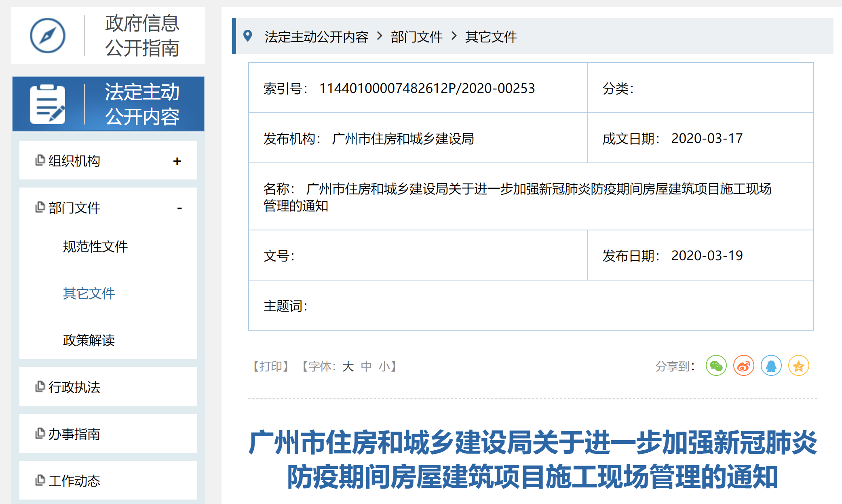Image resolution: width=842 pixels, height=504 pixels.
Task: Click the compass icon for 政府信息公开指南
Action: (48, 36)
